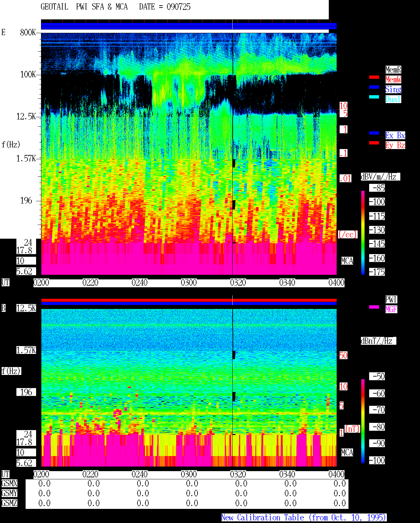Viewport: 420px width, 523px height.
Task: Click the red MemW legend swatch
Action: click(x=374, y=77)
